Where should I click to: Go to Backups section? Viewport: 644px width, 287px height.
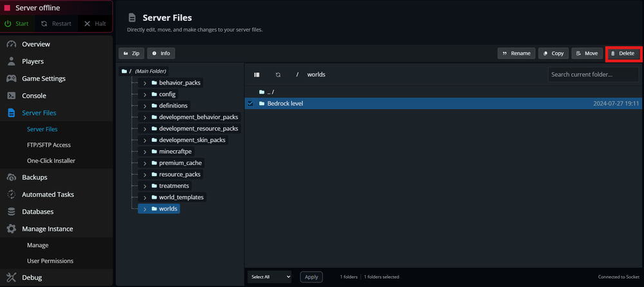point(34,177)
